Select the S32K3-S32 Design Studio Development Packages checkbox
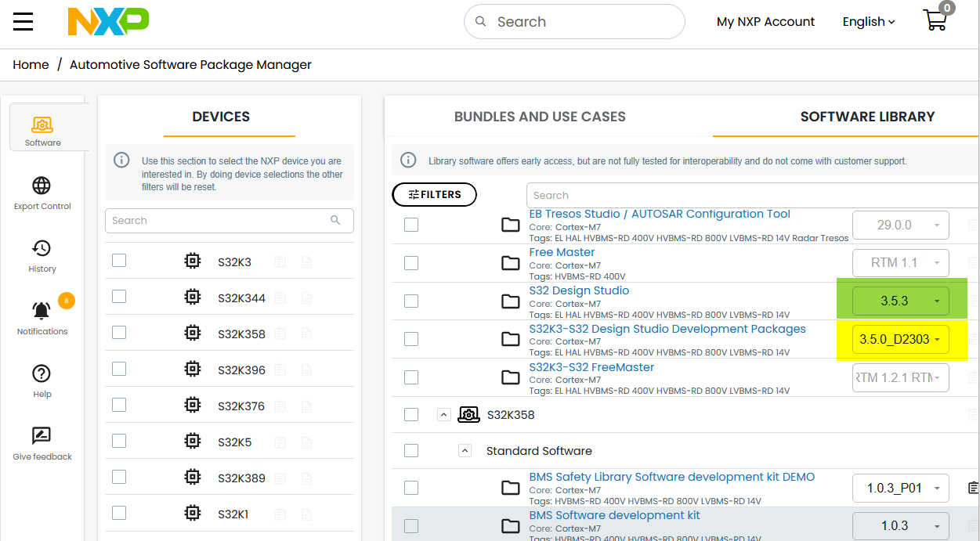The width and height of the screenshot is (980, 541). pyautogui.click(x=411, y=339)
